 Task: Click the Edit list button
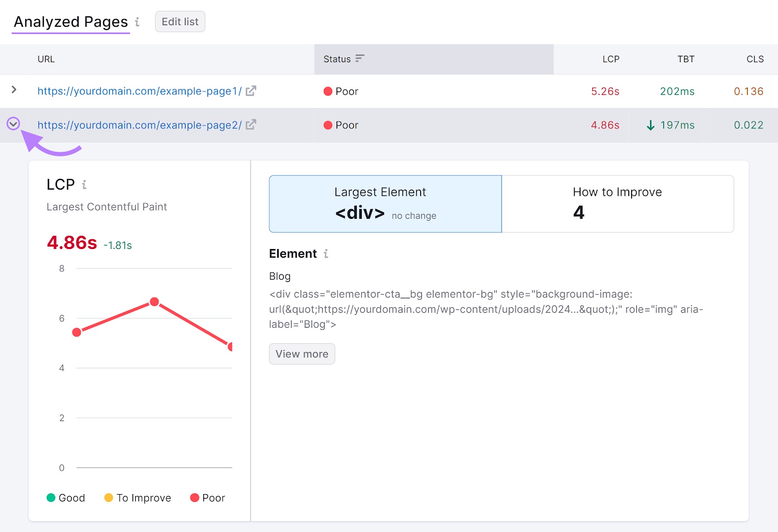180,22
